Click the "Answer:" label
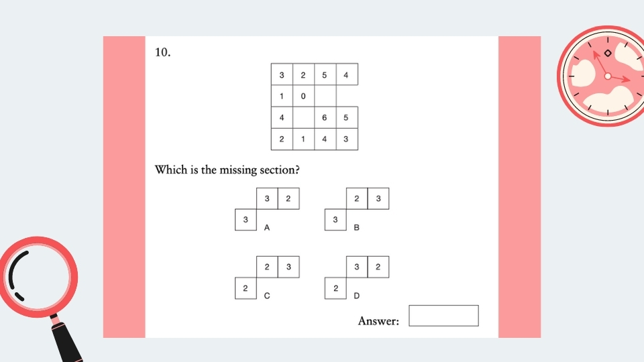Viewport: 644px width, 362px height. point(378,321)
